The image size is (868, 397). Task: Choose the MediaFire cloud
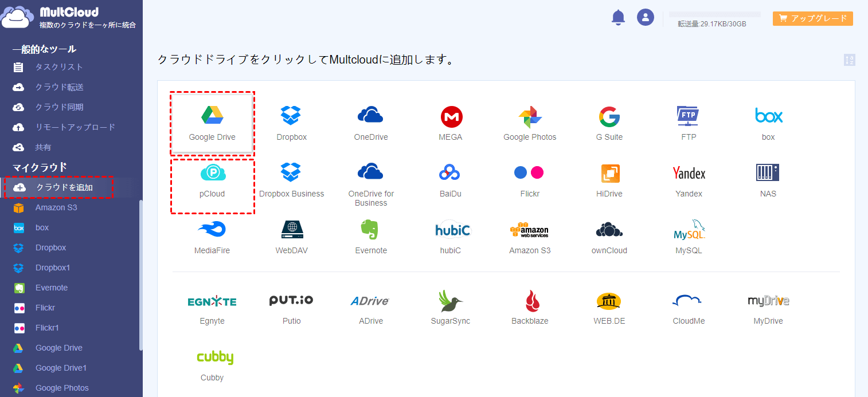tap(212, 238)
